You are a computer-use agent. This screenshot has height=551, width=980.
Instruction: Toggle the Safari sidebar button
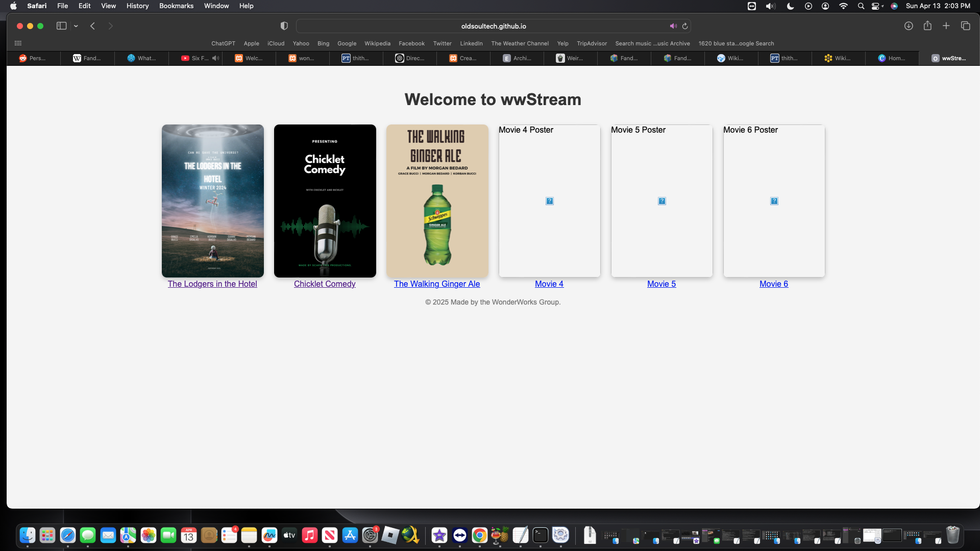click(x=61, y=26)
